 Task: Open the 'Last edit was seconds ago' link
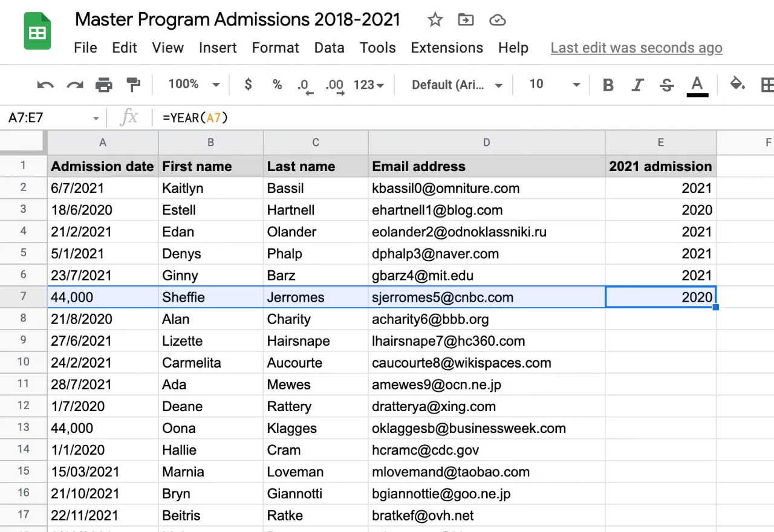(x=636, y=48)
